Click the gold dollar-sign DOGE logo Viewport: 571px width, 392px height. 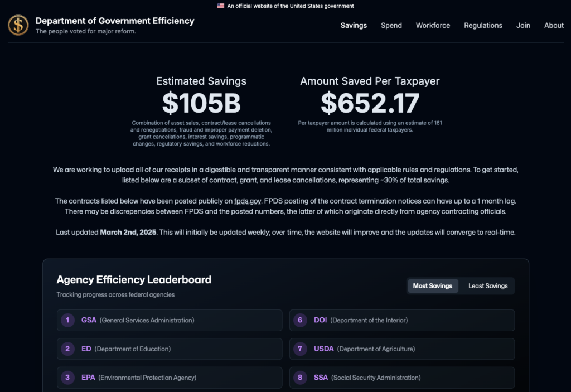(x=18, y=25)
